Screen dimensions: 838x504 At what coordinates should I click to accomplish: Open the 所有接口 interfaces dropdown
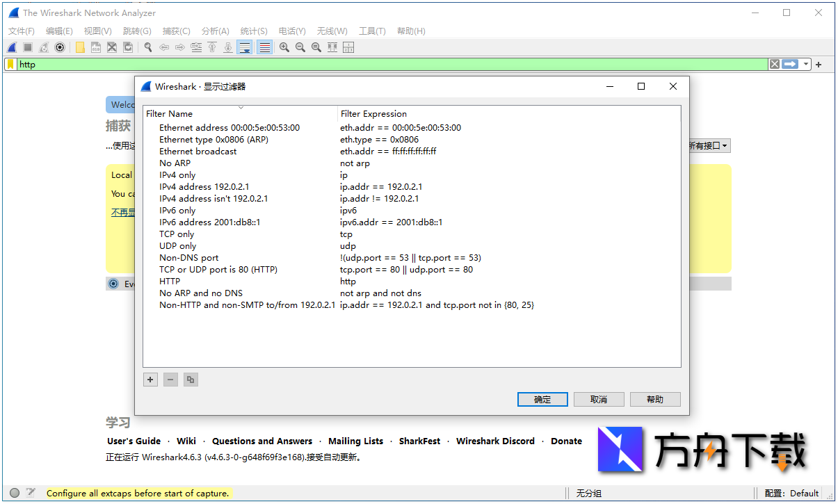coord(708,146)
